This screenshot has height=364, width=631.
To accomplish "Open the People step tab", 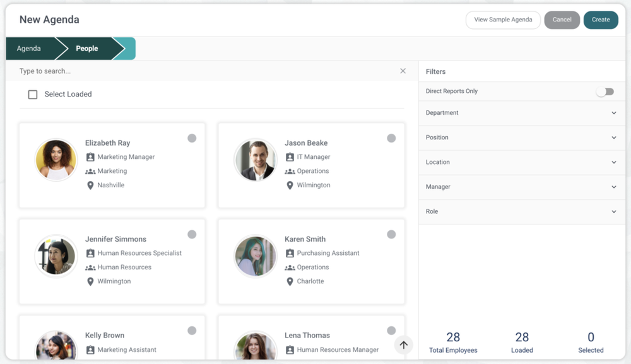I will tap(87, 48).
